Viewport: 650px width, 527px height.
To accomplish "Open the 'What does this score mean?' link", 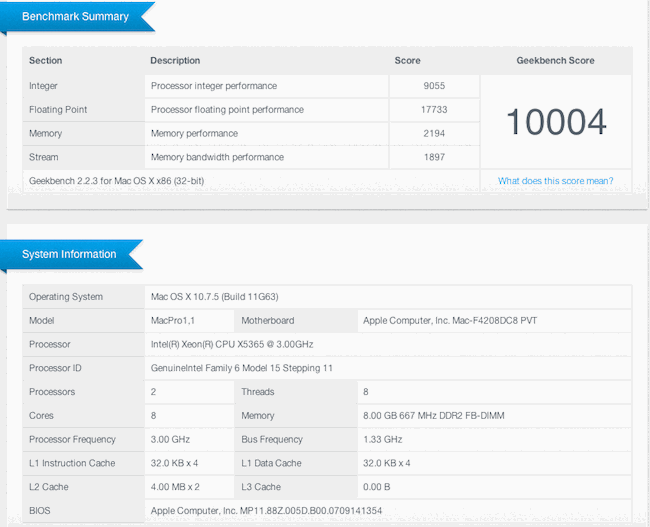I will (555, 181).
